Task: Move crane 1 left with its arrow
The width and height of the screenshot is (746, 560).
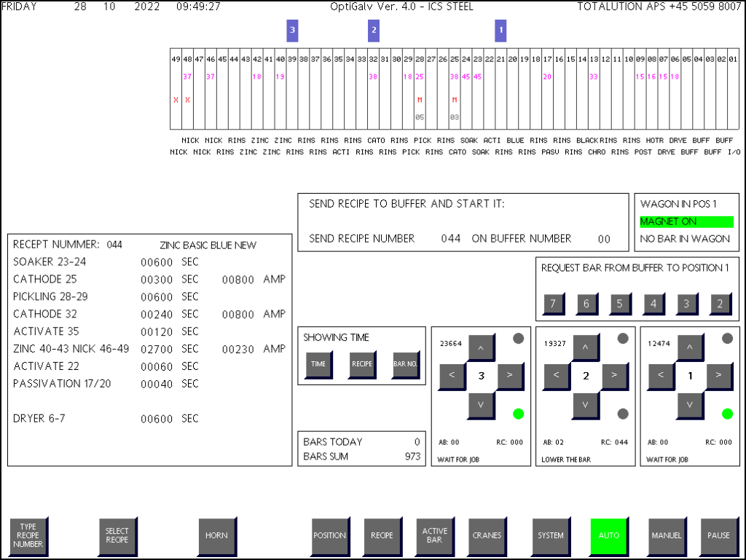Action: [x=661, y=376]
